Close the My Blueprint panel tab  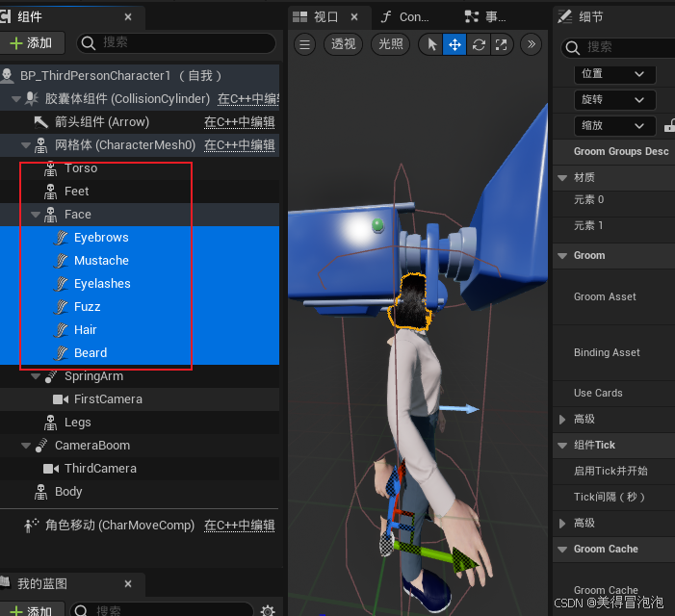click(x=128, y=584)
